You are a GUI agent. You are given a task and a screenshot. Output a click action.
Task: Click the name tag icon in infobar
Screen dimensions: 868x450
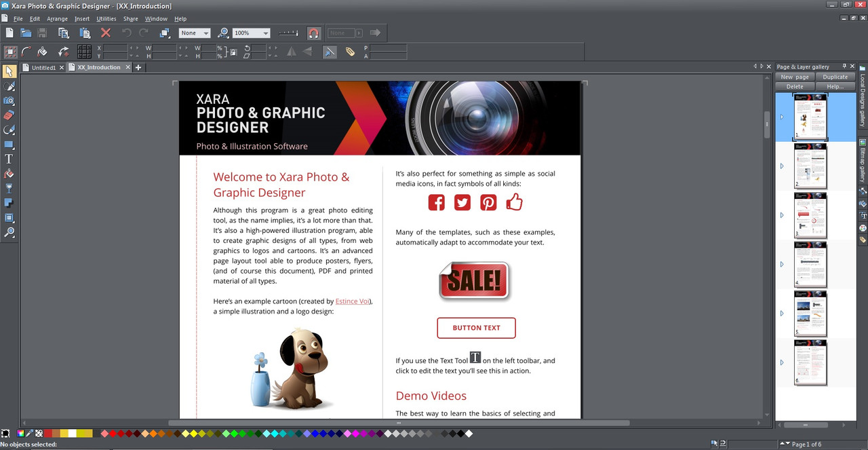[351, 52]
